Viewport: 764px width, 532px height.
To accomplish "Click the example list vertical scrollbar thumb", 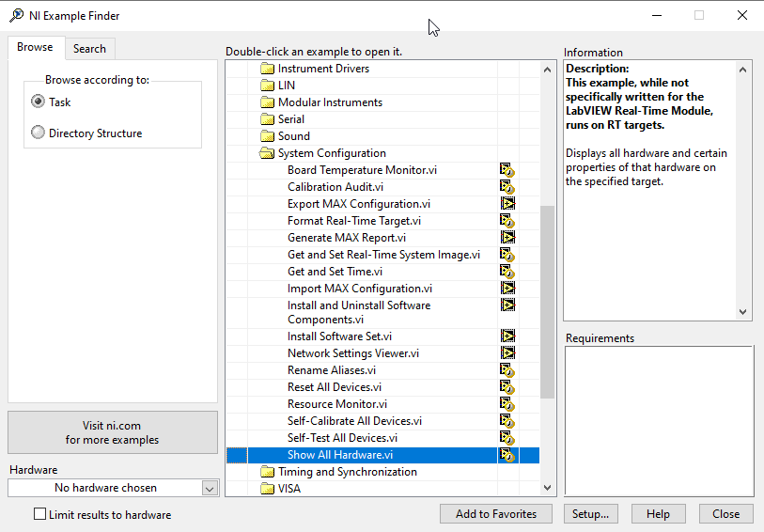I will coord(547,301).
